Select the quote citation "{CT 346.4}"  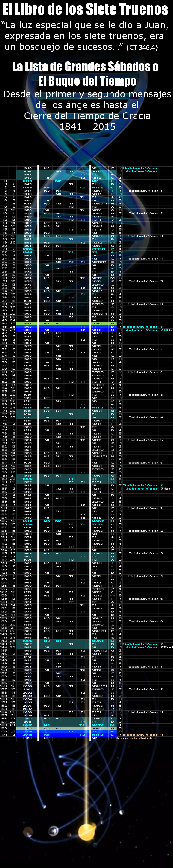coord(142,47)
